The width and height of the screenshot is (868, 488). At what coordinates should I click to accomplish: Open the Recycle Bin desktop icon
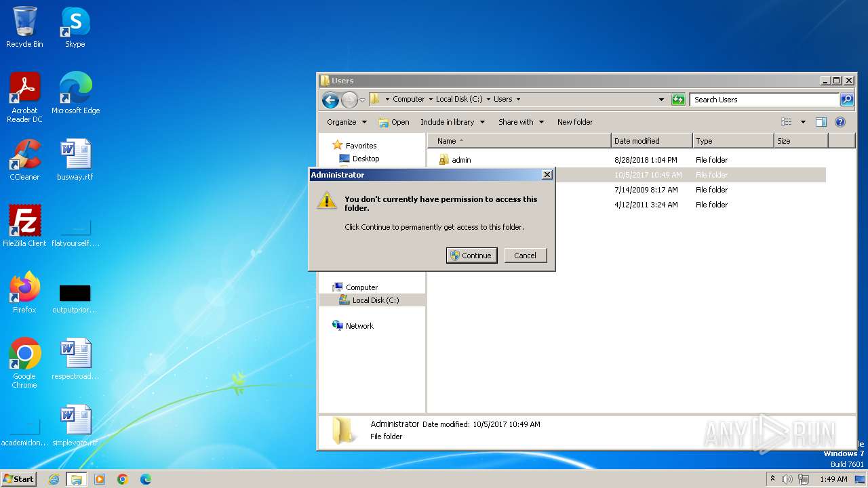(x=24, y=27)
